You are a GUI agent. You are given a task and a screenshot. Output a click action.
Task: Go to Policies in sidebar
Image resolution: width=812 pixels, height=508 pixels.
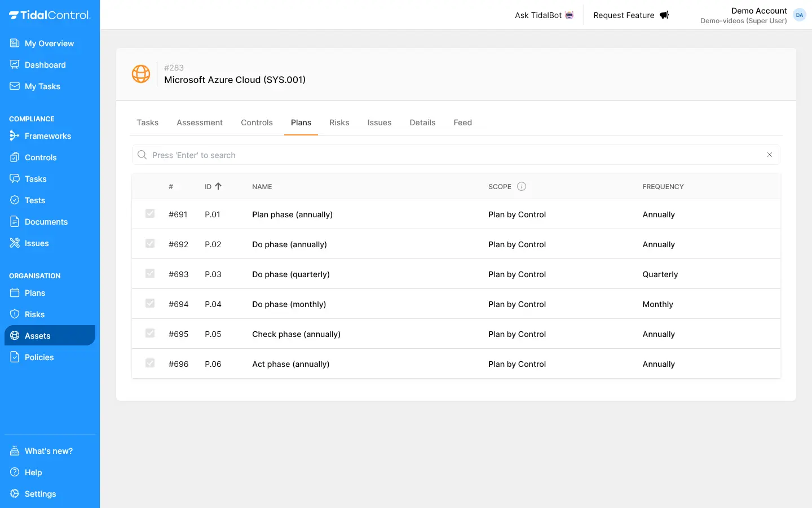point(39,357)
